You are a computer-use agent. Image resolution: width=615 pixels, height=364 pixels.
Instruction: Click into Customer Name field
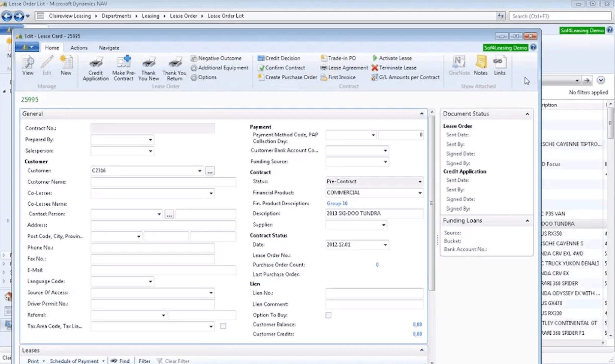pyautogui.click(x=163, y=182)
